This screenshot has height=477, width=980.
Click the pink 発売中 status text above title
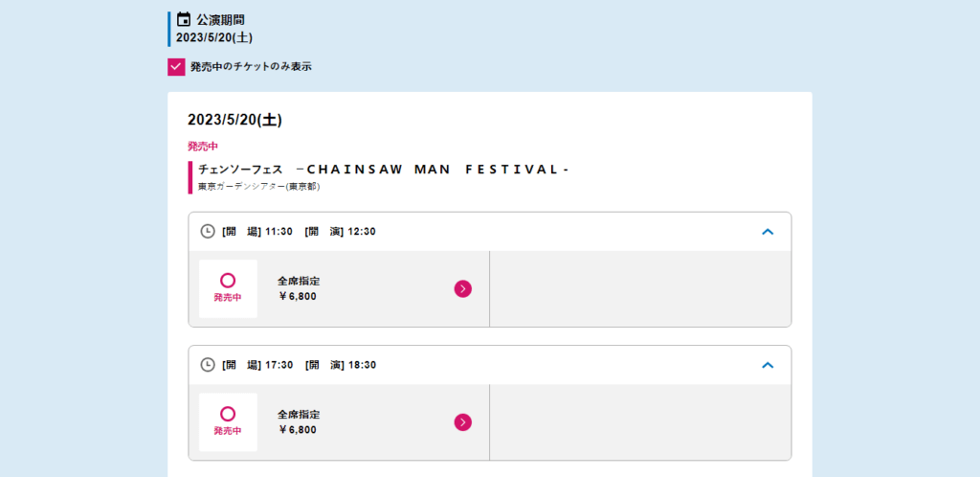coord(203,147)
